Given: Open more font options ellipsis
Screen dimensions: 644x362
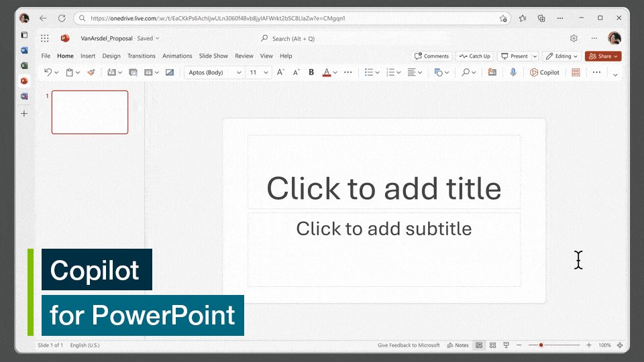Looking at the screenshot, I should (x=348, y=72).
